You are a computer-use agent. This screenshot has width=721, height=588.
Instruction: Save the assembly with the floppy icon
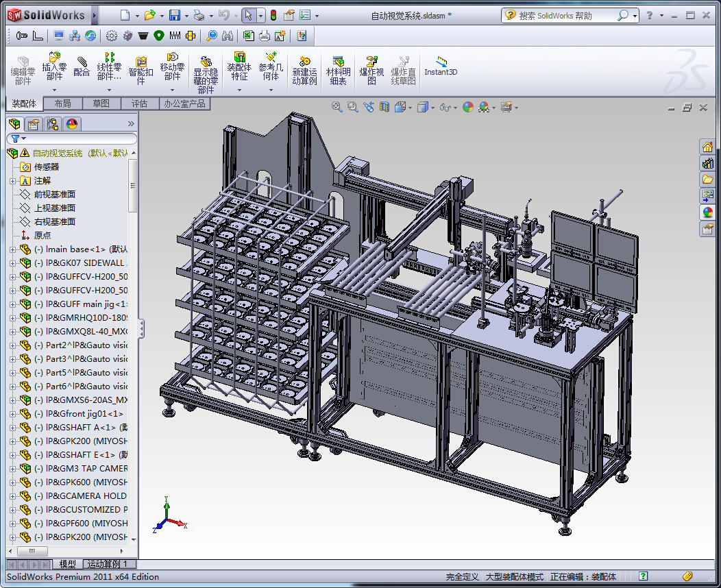coord(175,15)
